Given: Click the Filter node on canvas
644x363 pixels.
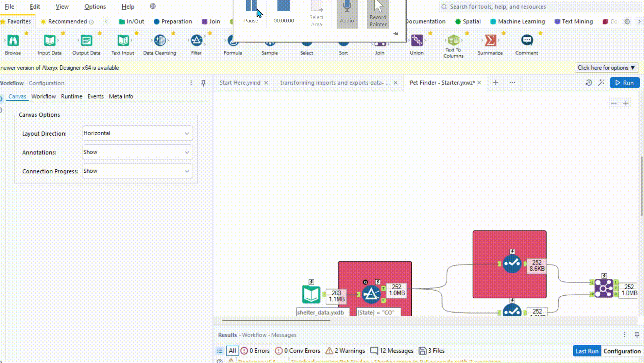Looking at the screenshot, I should pos(371,294).
